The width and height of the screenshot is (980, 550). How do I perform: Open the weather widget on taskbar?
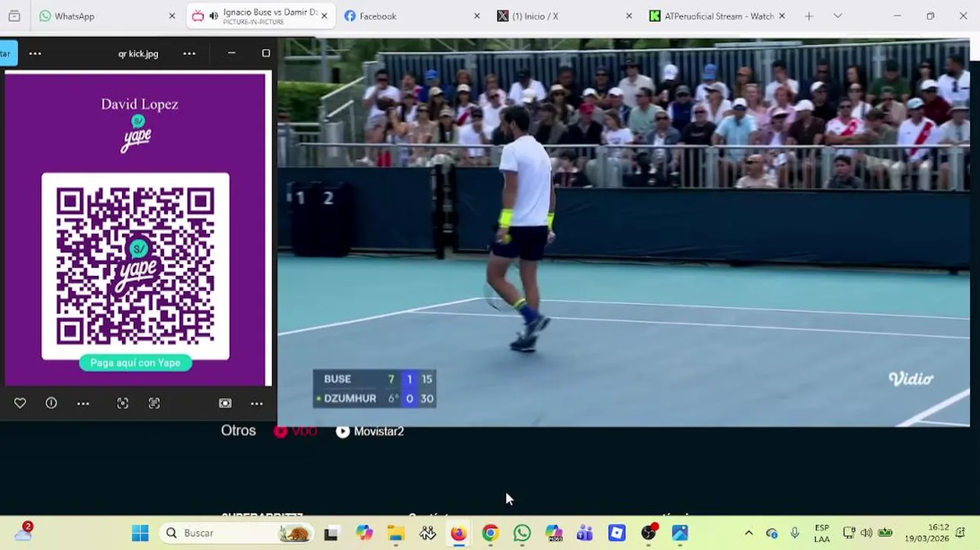click(x=23, y=532)
